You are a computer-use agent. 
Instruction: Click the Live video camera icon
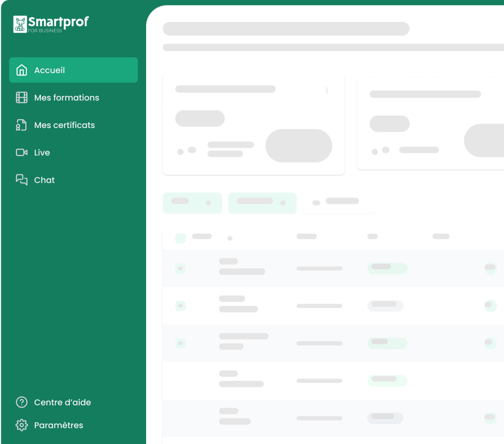click(22, 152)
